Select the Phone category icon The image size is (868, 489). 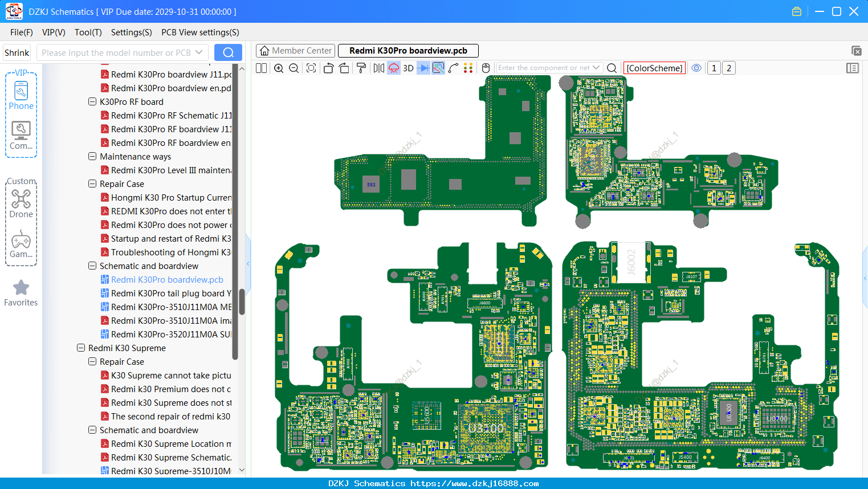tap(21, 95)
